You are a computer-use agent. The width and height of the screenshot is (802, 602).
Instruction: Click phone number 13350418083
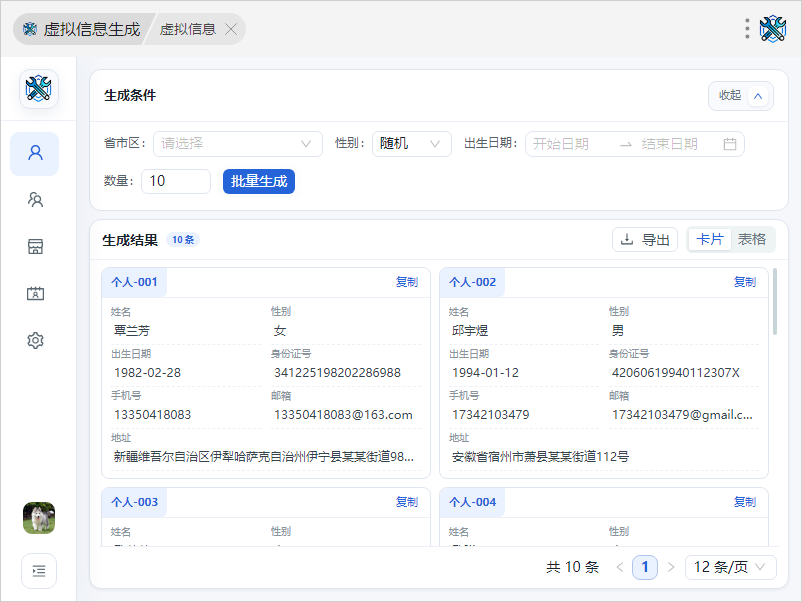[152, 415]
